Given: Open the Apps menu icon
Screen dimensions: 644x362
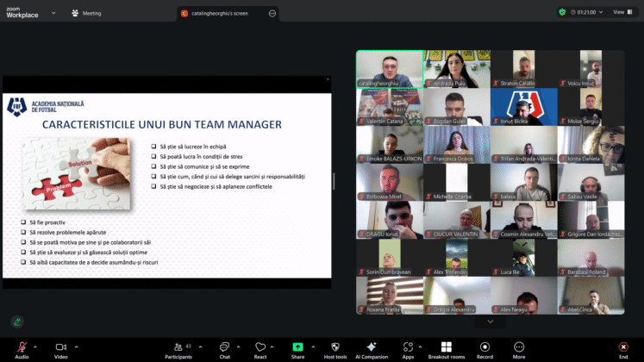Looking at the screenshot, I should coord(408,347).
